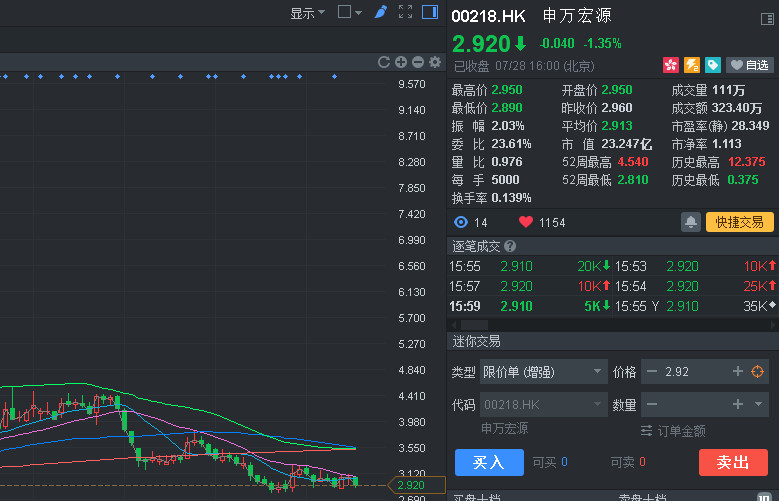The width and height of the screenshot is (779, 501).
Task: Click the 快捷交易 quick trade button
Action: point(739,222)
